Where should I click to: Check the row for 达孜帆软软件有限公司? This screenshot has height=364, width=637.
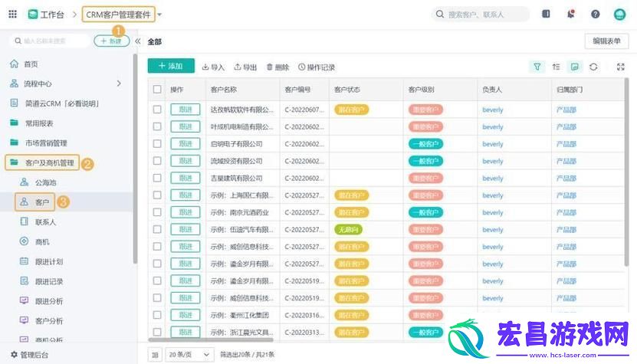pyautogui.click(x=157, y=110)
